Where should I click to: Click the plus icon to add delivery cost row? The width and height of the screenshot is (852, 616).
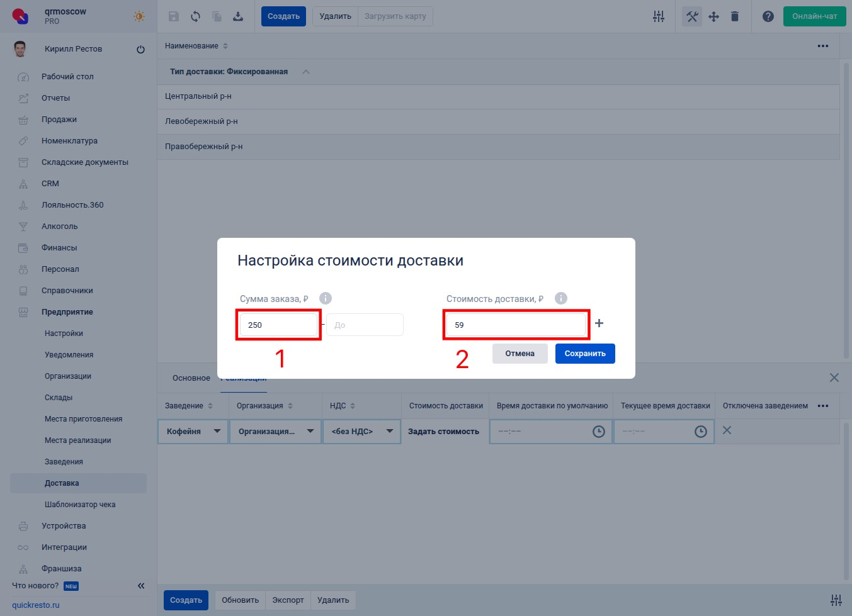[x=599, y=323]
